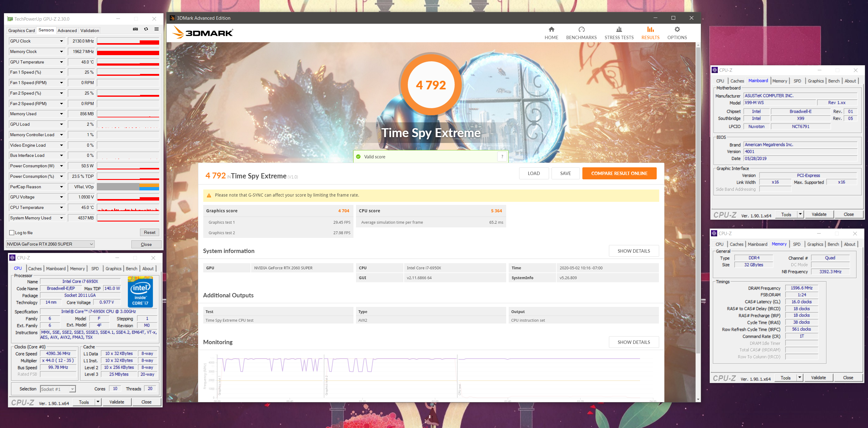This screenshot has width=868, height=428.
Task: Open Caches tab in bottom-left CPU-Z
Action: click(x=35, y=268)
